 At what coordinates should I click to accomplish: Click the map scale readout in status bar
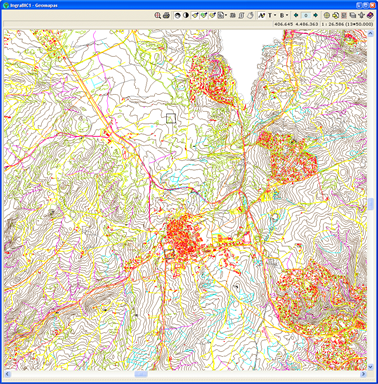pyautogui.click(x=346, y=24)
